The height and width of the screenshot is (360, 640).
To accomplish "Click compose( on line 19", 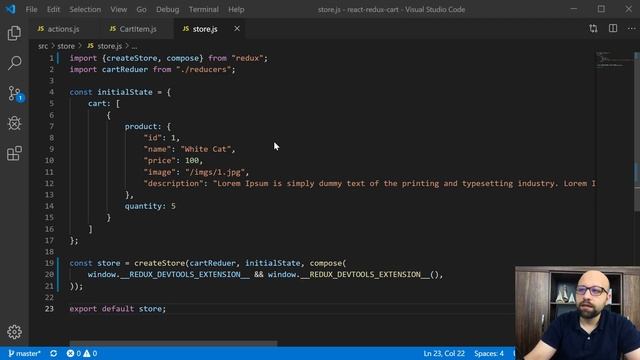I will pos(328,263).
